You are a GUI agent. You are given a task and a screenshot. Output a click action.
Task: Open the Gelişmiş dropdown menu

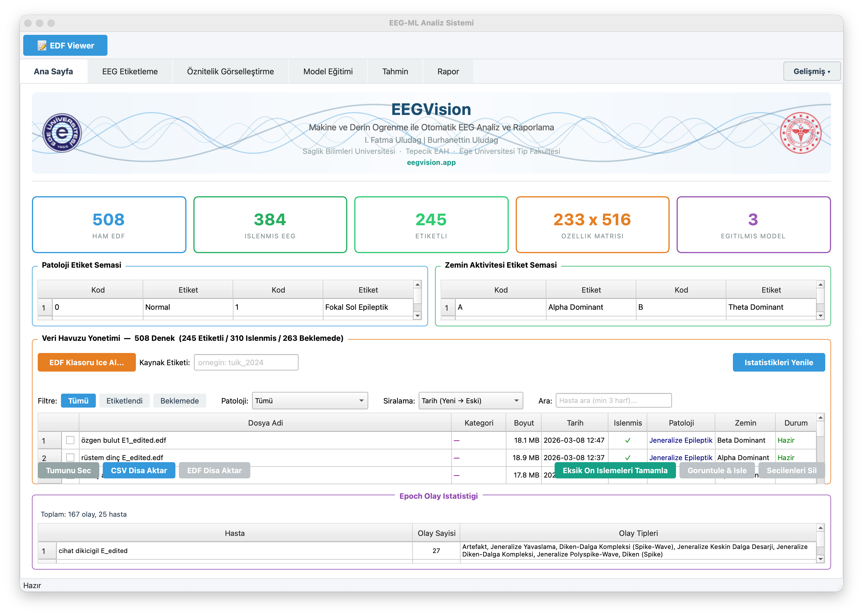(x=811, y=71)
